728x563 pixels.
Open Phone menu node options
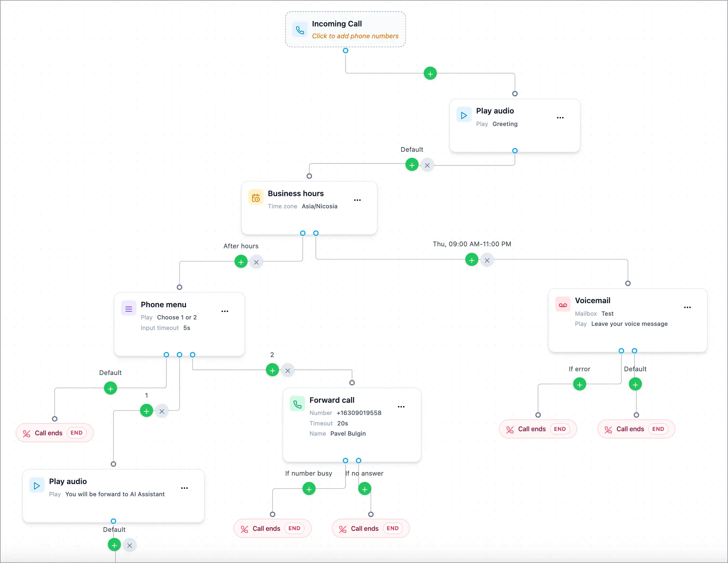pyautogui.click(x=225, y=311)
